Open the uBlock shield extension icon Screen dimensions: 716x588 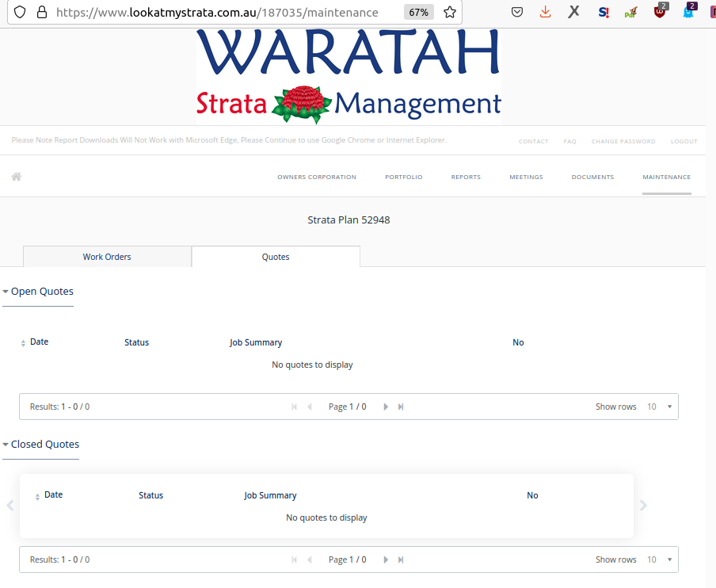[660, 11]
